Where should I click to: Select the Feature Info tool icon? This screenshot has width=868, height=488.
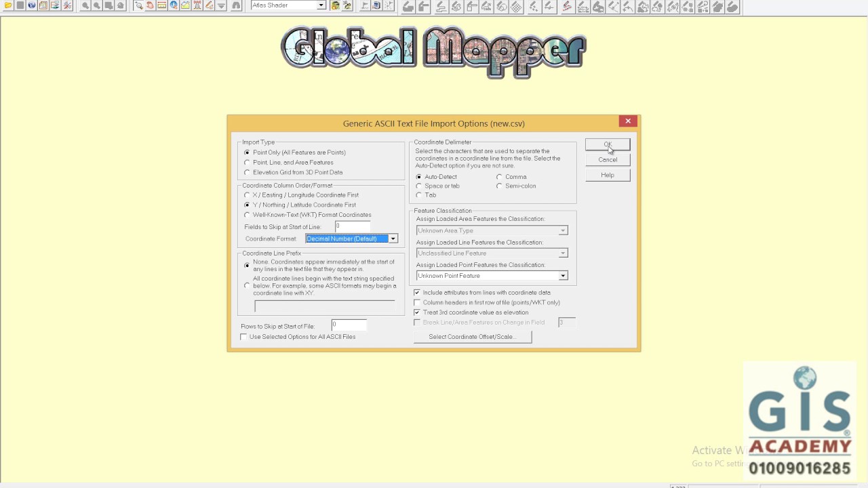click(174, 5)
